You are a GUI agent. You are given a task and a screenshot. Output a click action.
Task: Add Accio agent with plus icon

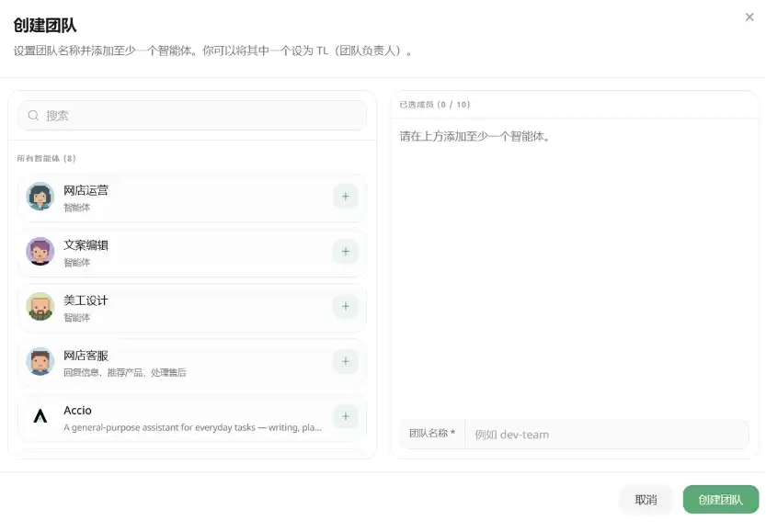(x=346, y=416)
